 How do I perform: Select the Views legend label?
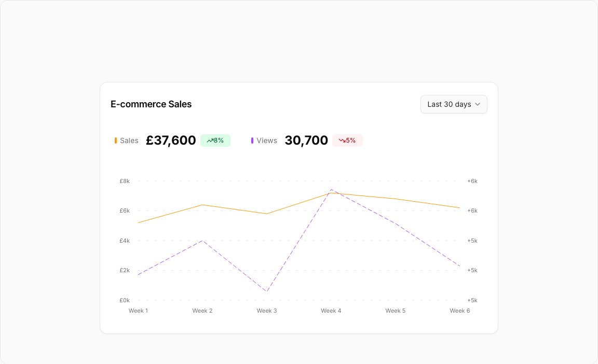click(x=267, y=141)
